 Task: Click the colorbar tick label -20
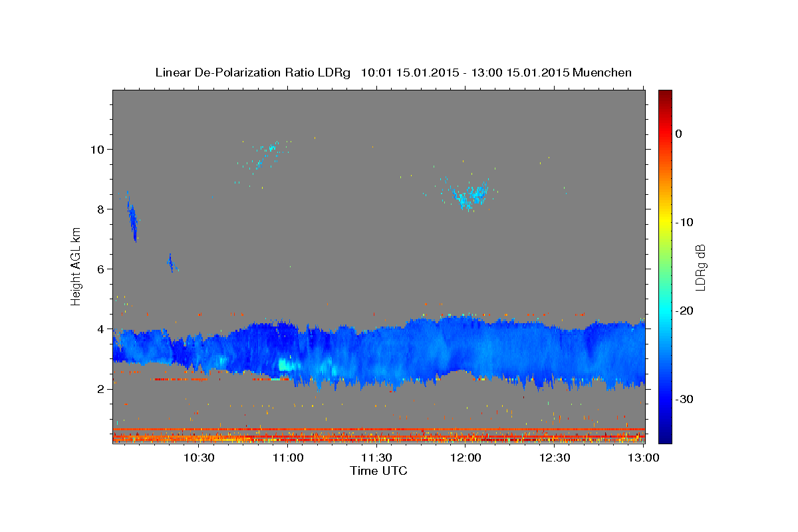tap(685, 311)
